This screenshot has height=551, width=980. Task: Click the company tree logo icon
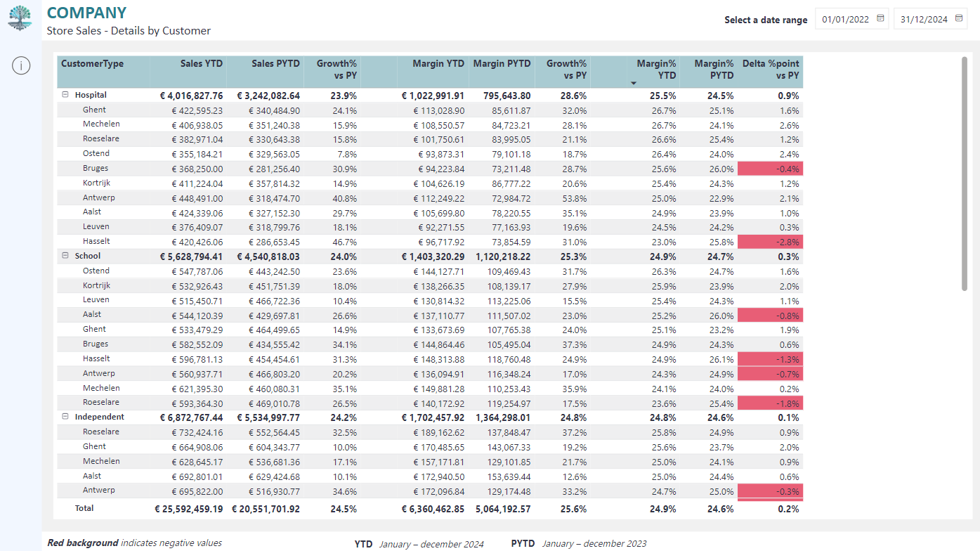[x=20, y=18]
